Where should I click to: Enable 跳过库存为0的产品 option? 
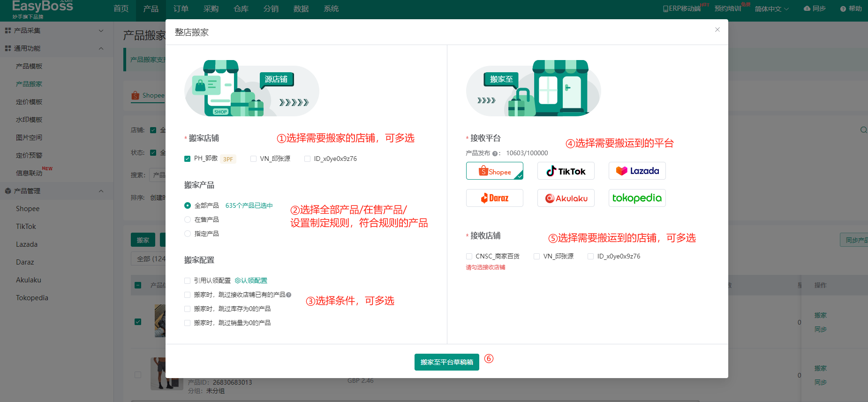pyautogui.click(x=187, y=309)
